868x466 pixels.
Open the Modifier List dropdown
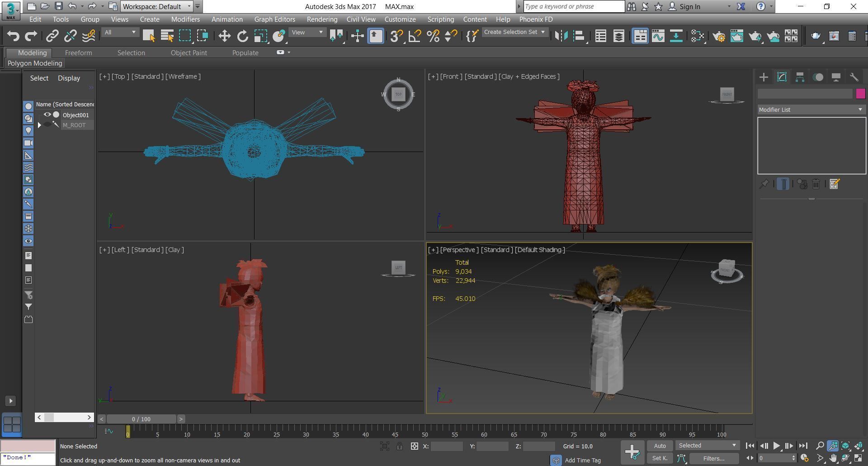point(811,110)
